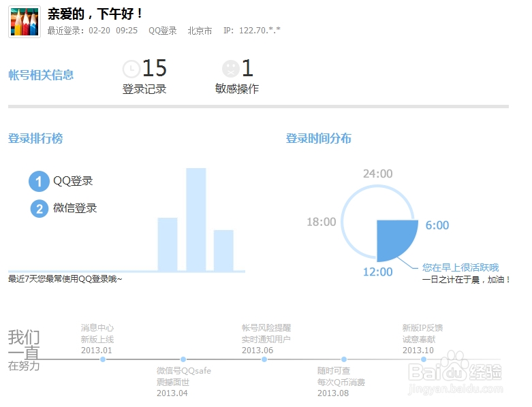Click the 2013.10 timeline dot

[424, 359]
